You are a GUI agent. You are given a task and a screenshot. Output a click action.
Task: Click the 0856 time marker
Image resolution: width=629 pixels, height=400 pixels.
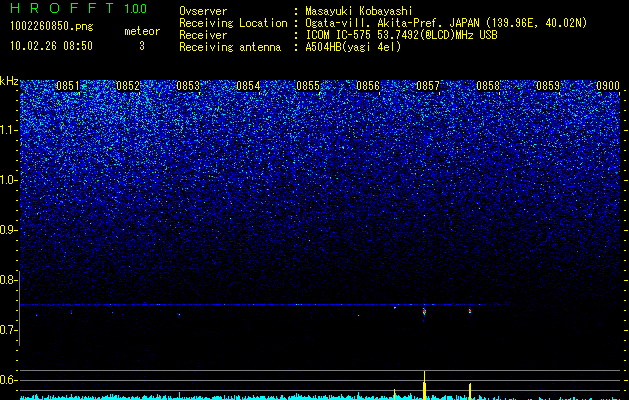coord(368,86)
